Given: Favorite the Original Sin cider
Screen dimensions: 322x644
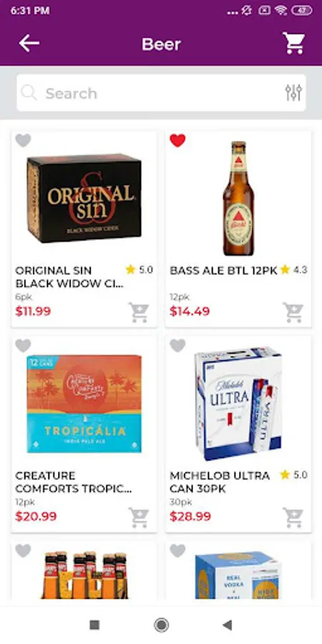Looking at the screenshot, I should coord(23,140).
